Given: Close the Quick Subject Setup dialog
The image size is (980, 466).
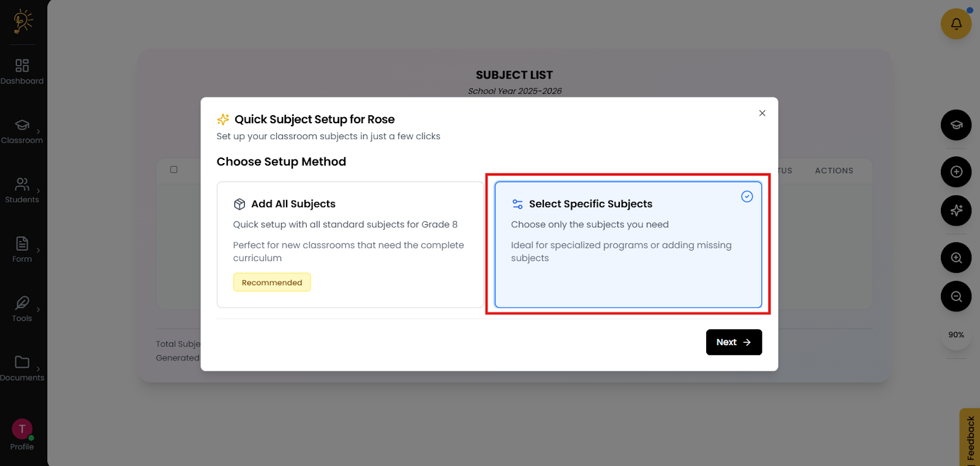Looking at the screenshot, I should coord(762,113).
